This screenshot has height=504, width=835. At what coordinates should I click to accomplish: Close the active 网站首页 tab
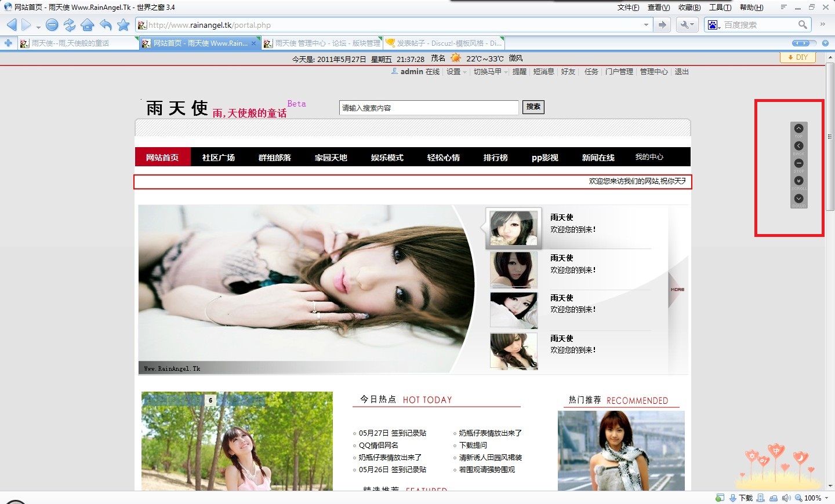pyautogui.click(x=253, y=43)
